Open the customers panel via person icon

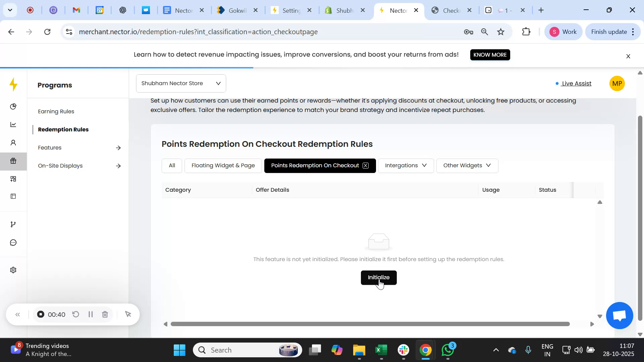13,142
